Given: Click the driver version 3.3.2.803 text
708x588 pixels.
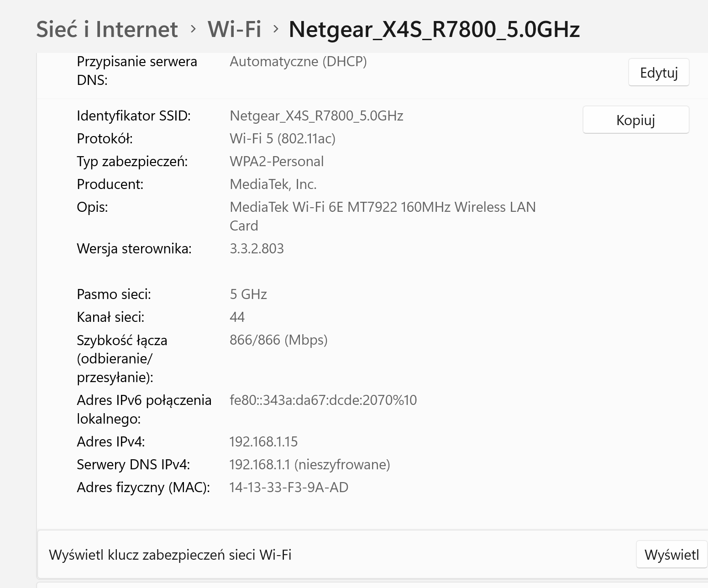Looking at the screenshot, I should (x=257, y=248).
